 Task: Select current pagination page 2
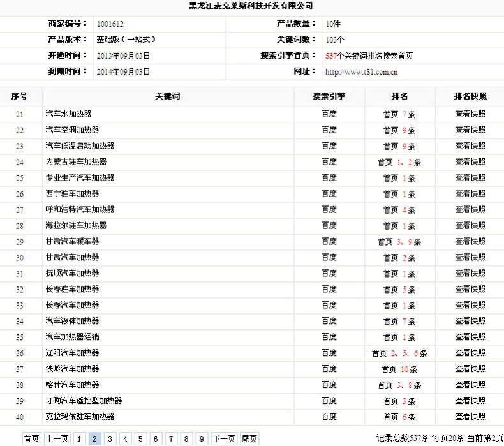click(94, 438)
